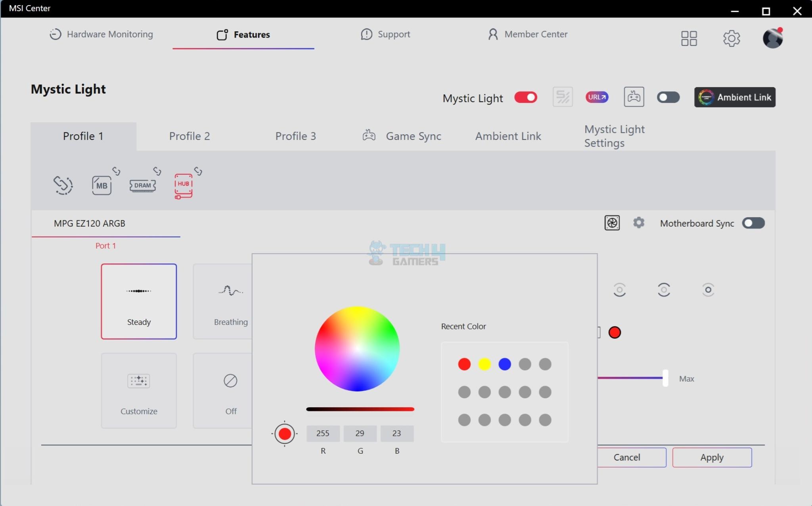The height and width of the screenshot is (506, 812).
Task: Click the URL shortcut badge icon
Action: point(597,97)
